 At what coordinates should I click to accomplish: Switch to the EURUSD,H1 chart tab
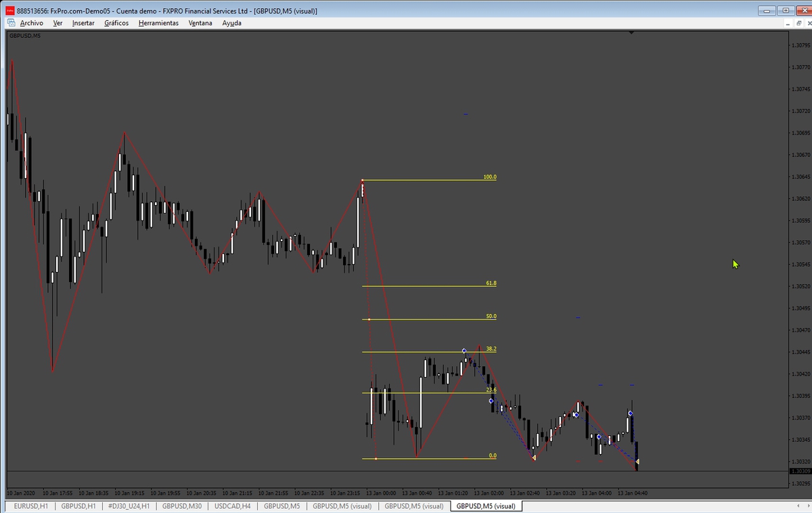tap(30, 506)
